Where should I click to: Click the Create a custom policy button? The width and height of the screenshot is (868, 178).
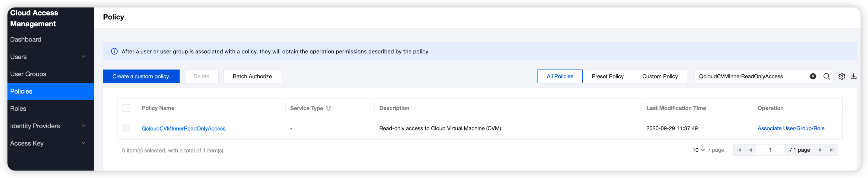[141, 77]
